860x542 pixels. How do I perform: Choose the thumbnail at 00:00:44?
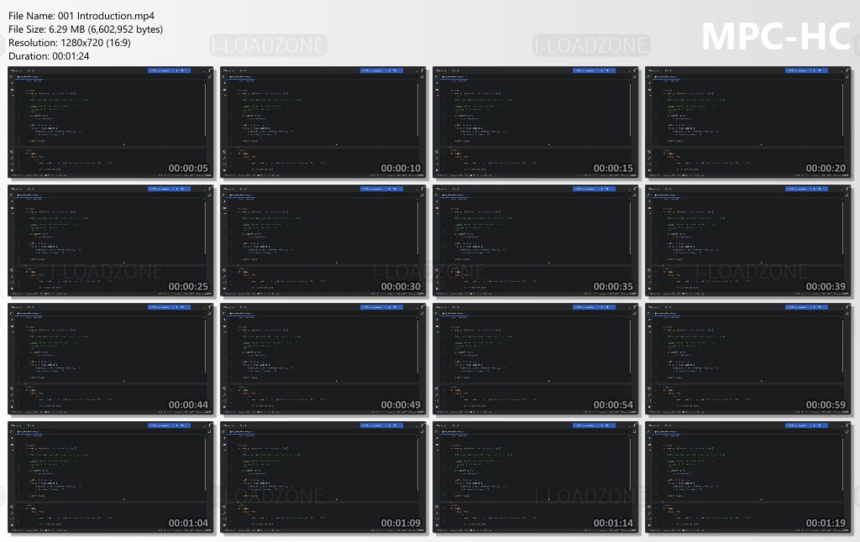point(111,359)
